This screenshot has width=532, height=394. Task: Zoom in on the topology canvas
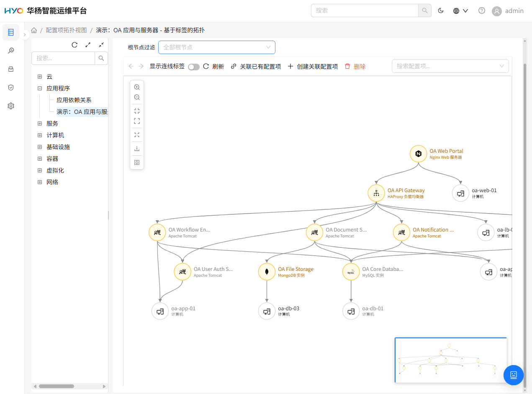click(x=137, y=87)
